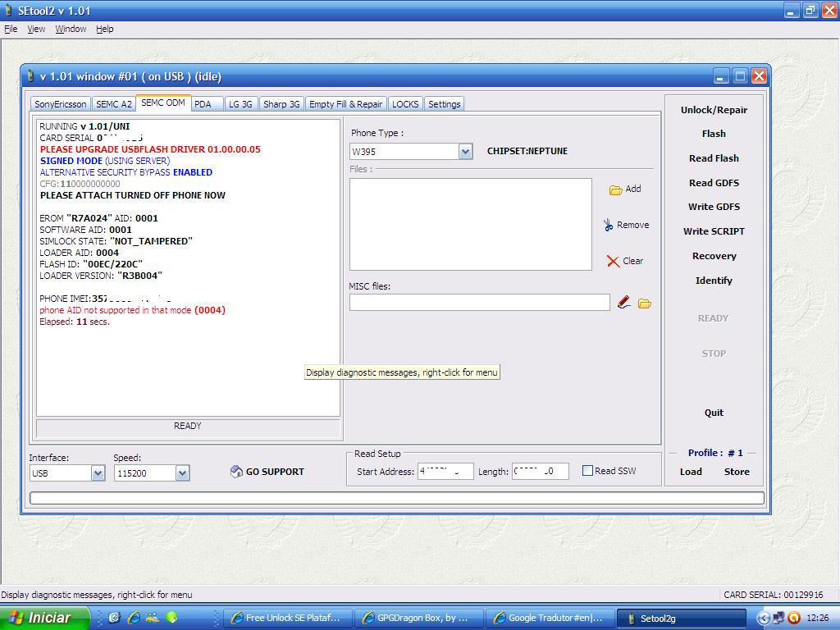
Task: Click the Add files folder icon
Action: (x=615, y=189)
